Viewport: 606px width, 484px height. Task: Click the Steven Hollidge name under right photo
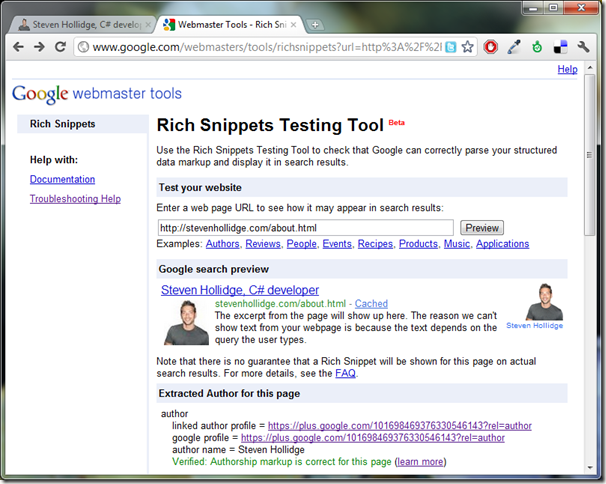[535, 326]
